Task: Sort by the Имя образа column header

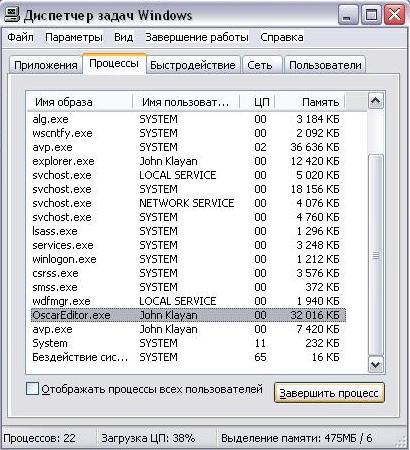Action: point(79,102)
